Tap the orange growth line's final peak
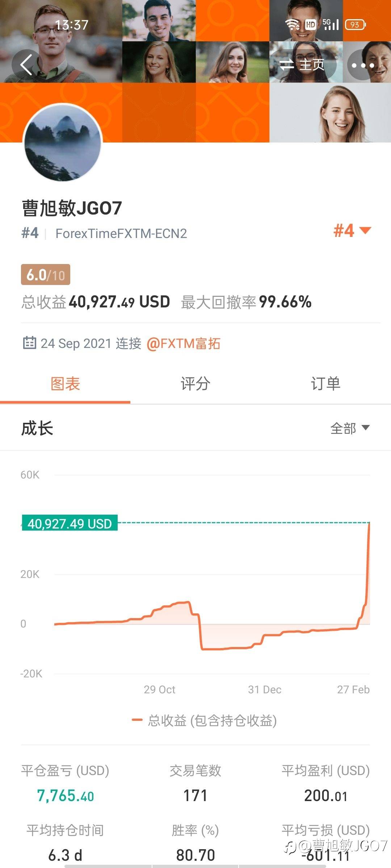The image size is (391, 868). pyautogui.click(x=369, y=524)
